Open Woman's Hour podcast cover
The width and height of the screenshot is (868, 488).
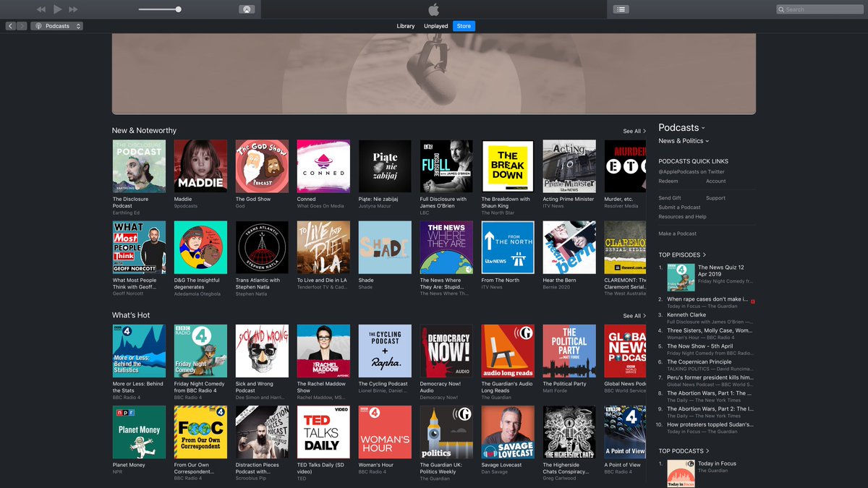pos(385,432)
